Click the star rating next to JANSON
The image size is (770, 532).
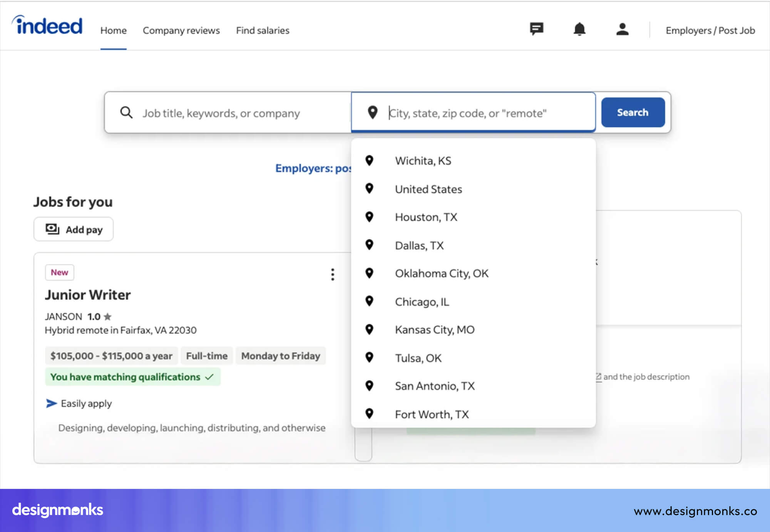(x=107, y=316)
